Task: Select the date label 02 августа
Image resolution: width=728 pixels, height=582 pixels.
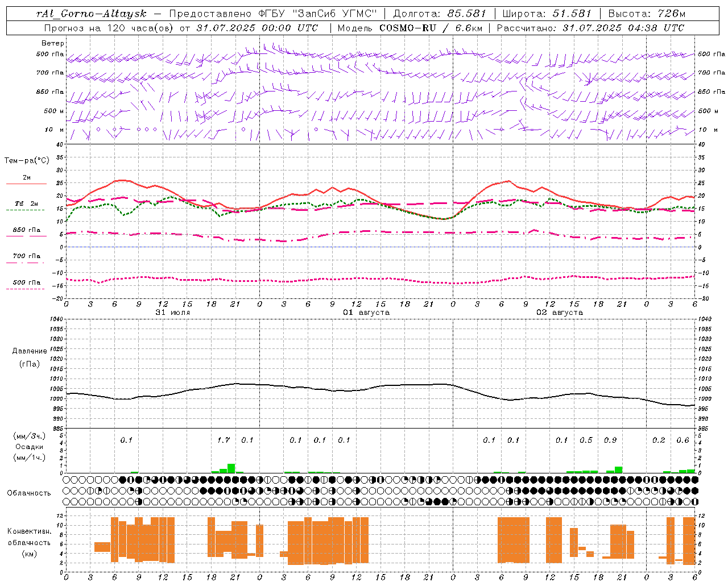Action: pos(560,313)
